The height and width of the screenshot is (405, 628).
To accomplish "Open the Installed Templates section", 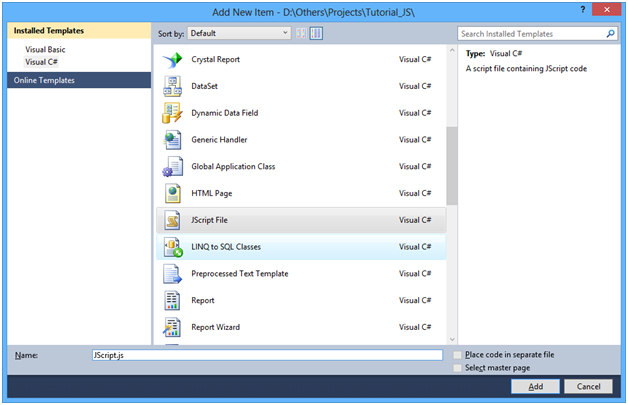I will [79, 31].
